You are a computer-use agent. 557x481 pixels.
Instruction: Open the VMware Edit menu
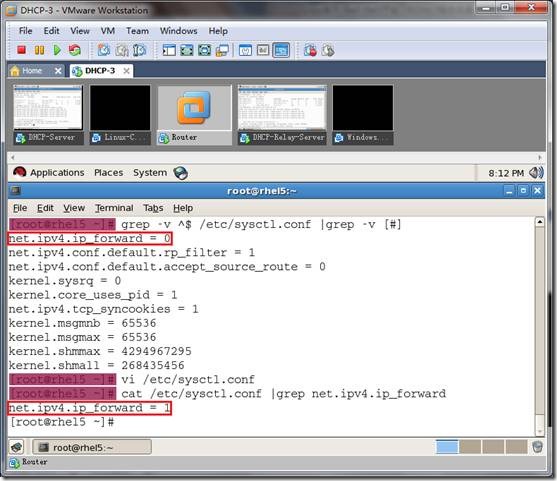52,31
